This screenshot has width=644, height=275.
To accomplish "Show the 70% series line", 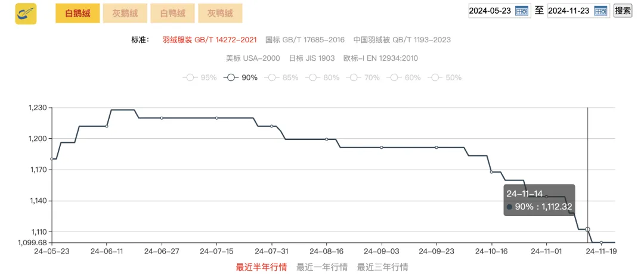I will pos(363,77).
